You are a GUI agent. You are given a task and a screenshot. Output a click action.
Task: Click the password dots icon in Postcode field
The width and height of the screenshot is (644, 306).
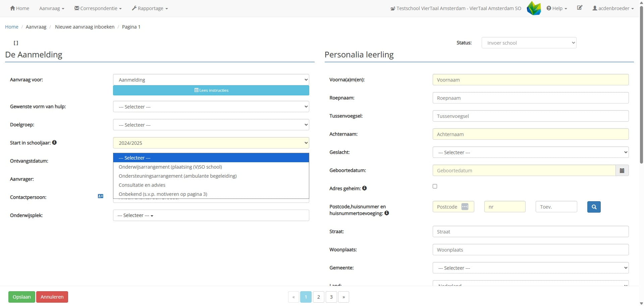[x=465, y=207]
